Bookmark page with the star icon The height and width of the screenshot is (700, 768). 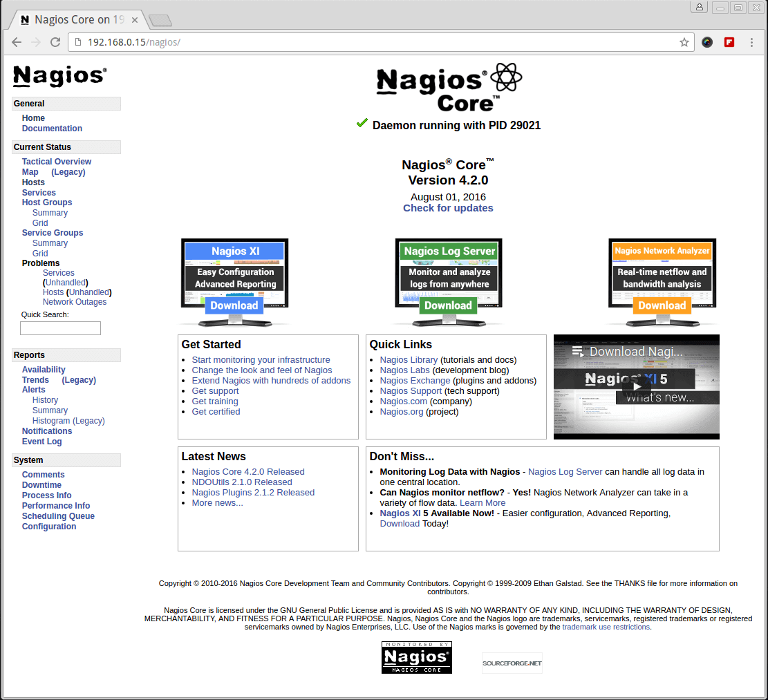pyautogui.click(x=684, y=42)
